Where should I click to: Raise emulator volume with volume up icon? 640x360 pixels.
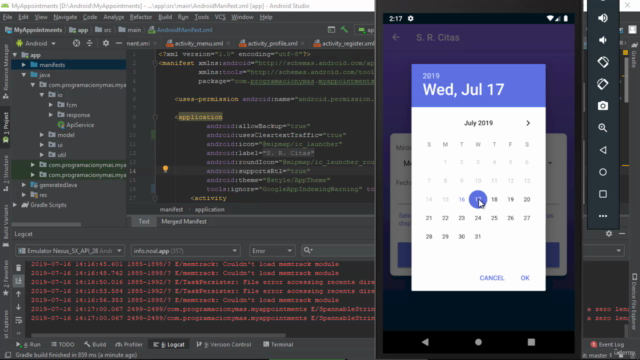(603, 18)
